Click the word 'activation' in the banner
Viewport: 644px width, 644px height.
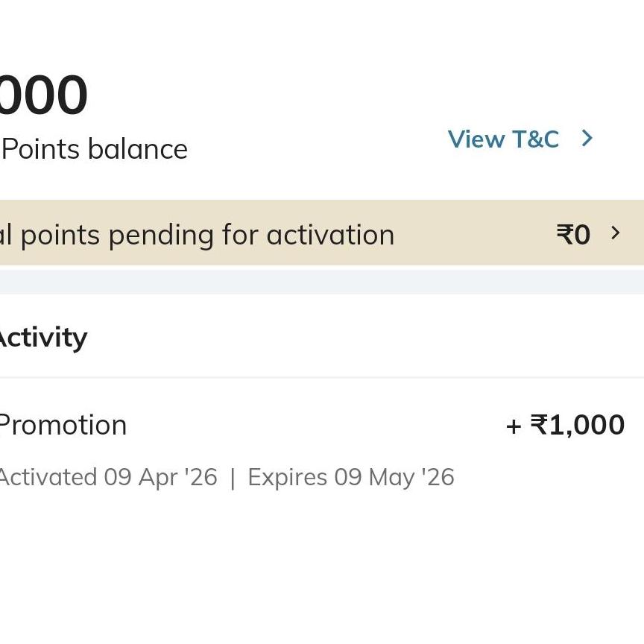coord(330,236)
